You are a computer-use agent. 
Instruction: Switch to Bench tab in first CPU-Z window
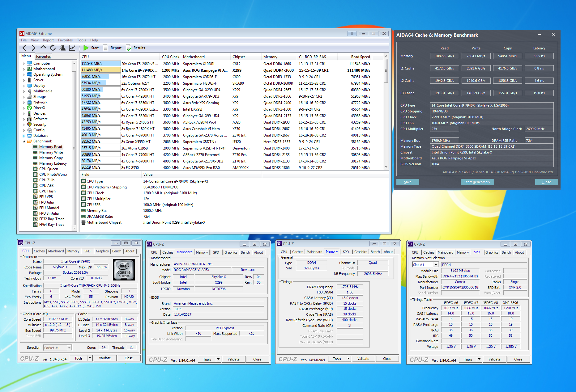pos(117,251)
